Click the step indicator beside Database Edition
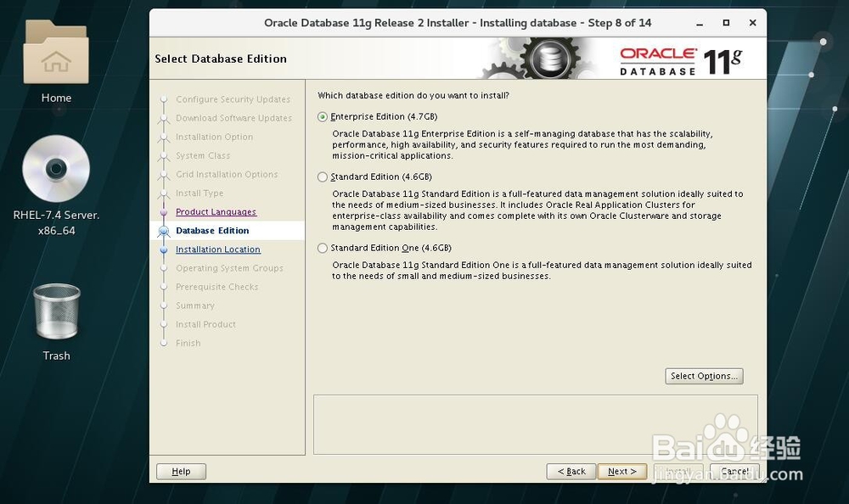This screenshot has height=504, width=849. (x=164, y=230)
